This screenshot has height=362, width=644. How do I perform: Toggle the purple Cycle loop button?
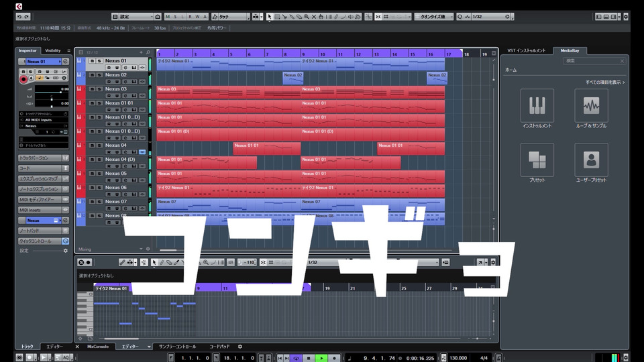[296, 358]
